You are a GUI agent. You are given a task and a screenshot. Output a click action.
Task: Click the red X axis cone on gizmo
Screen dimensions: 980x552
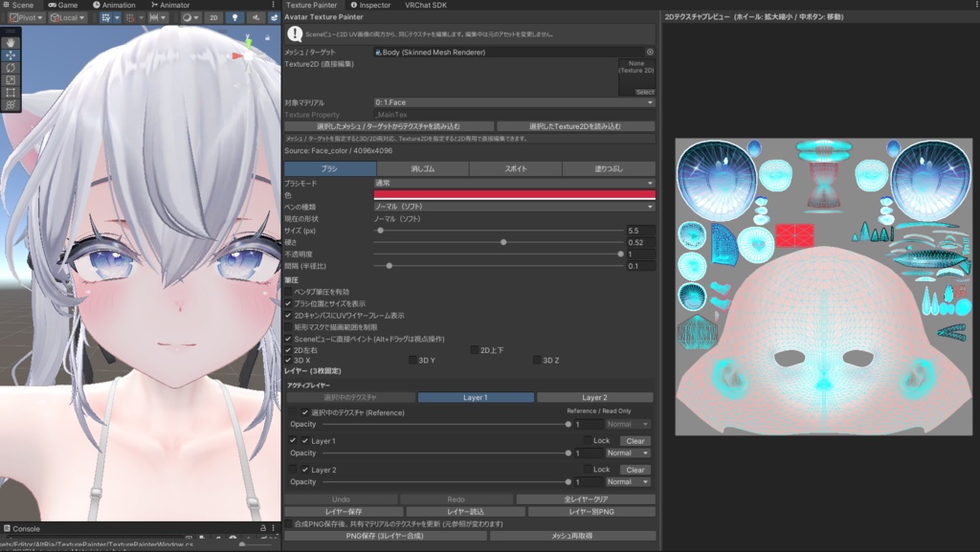tap(237, 56)
